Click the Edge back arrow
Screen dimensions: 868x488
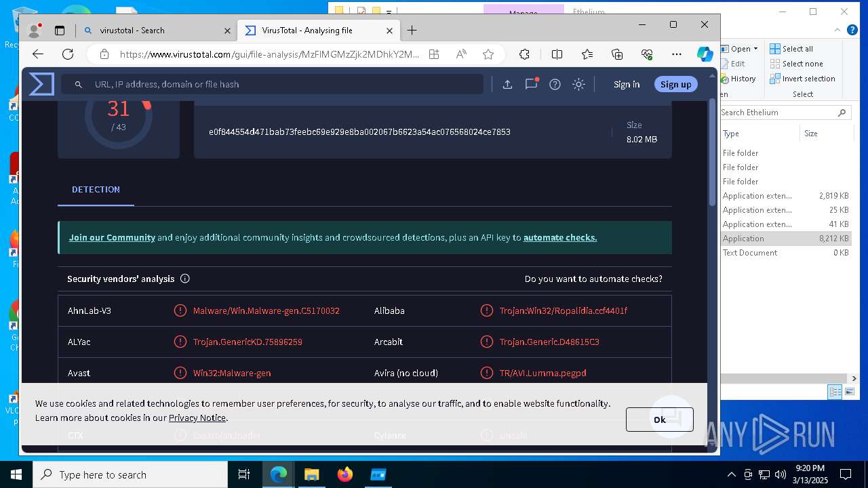[38, 54]
